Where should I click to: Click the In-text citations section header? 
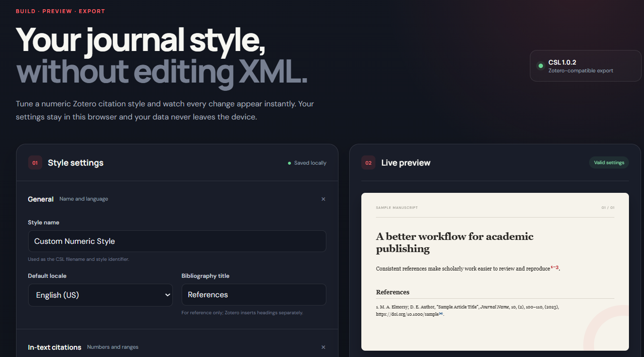coord(177,347)
